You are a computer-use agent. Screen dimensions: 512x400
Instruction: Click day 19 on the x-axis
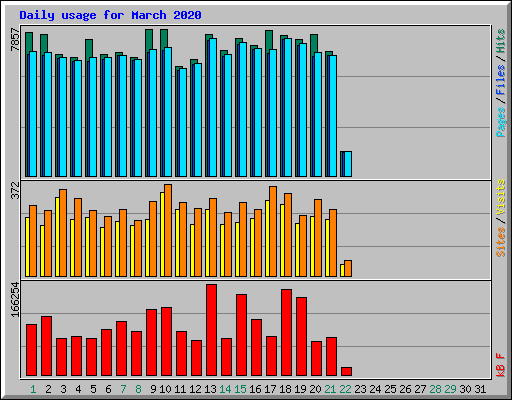point(300,389)
